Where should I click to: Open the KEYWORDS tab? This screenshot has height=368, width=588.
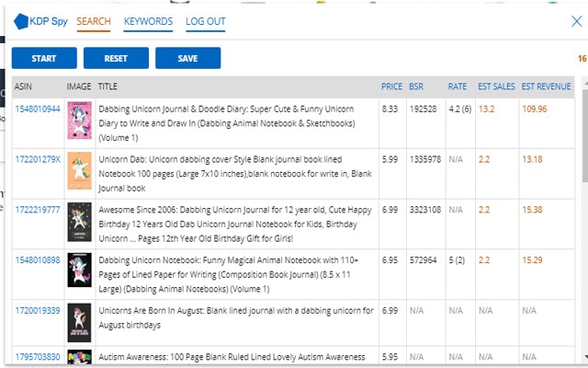(148, 21)
